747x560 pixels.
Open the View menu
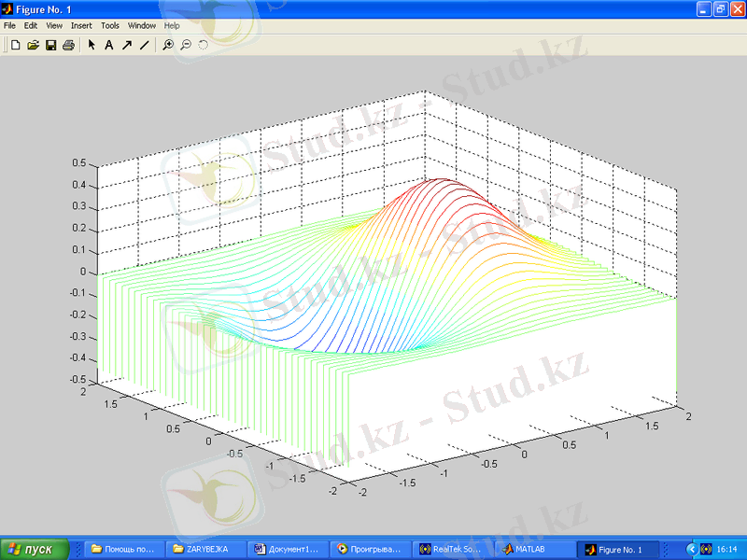[x=54, y=26]
